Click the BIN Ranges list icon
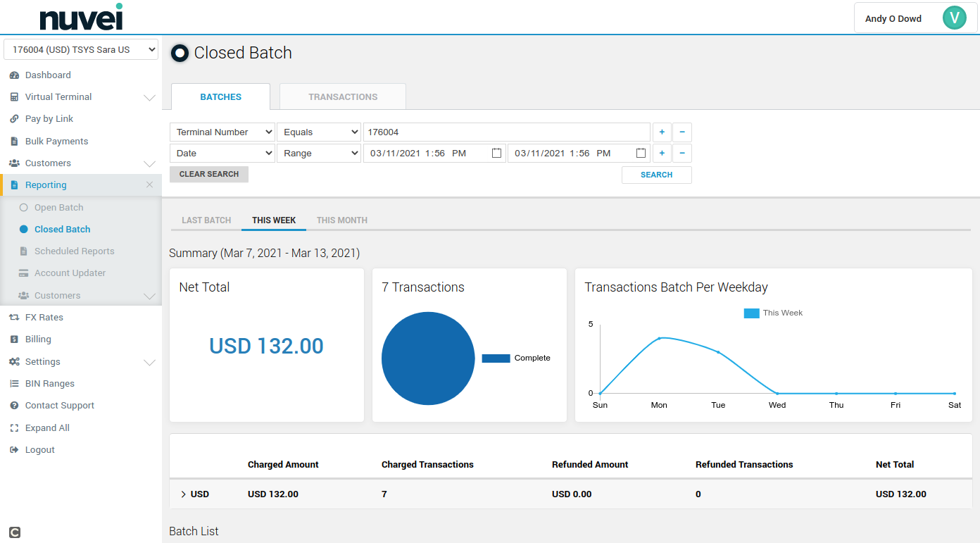Screen dimensions: 980x543 click(x=14, y=384)
